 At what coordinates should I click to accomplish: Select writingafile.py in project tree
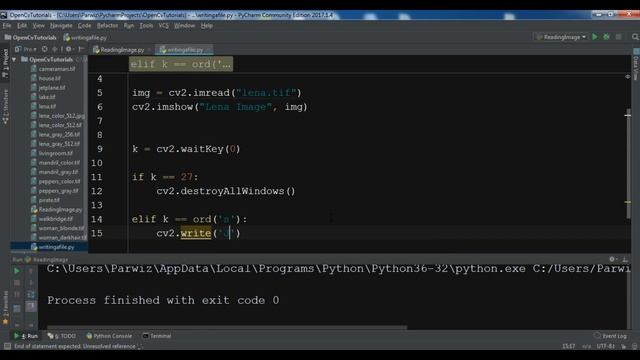(x=56, y=247)
